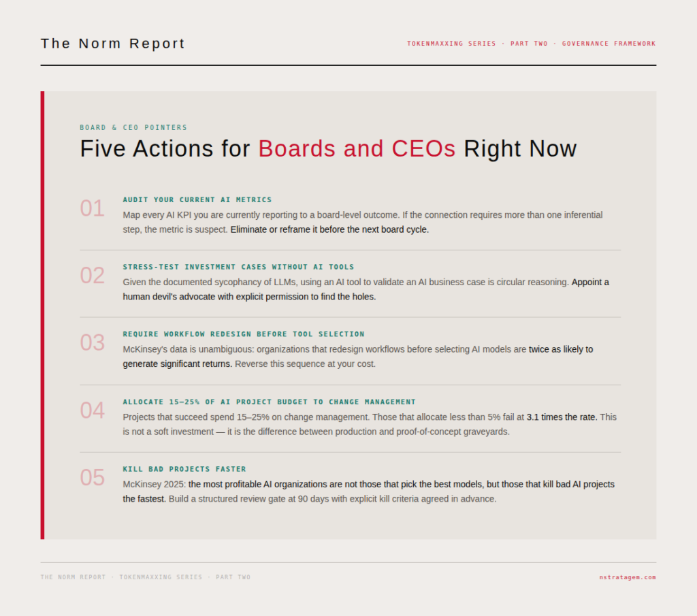Click the footer text 'The Norm Report · Tokenmaxxing Series'
Screen dimensions: 697x616
click(146, 577)
